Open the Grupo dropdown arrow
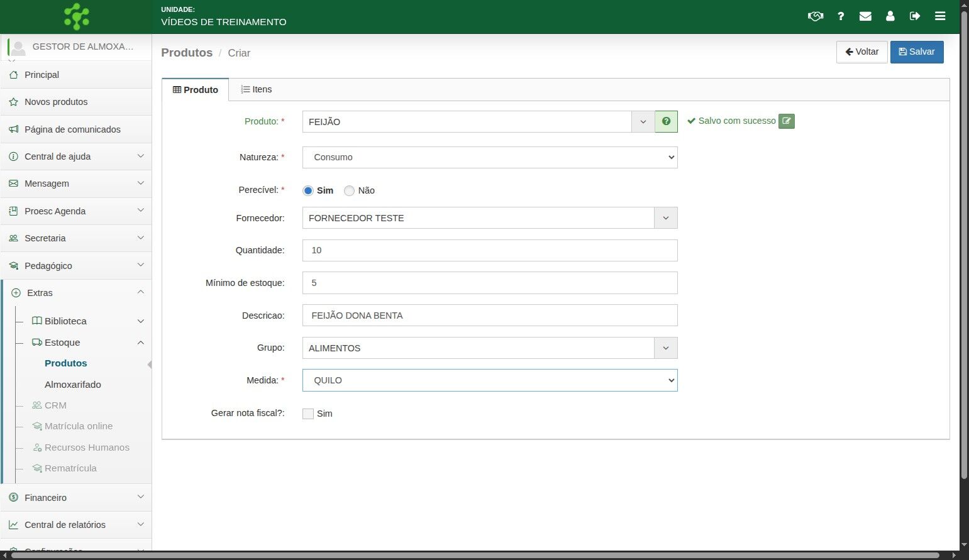969x560 pixels. point(666,348)
